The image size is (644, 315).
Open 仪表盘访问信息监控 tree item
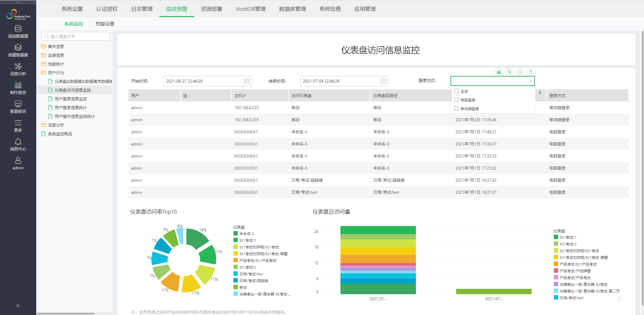[73, 90]
